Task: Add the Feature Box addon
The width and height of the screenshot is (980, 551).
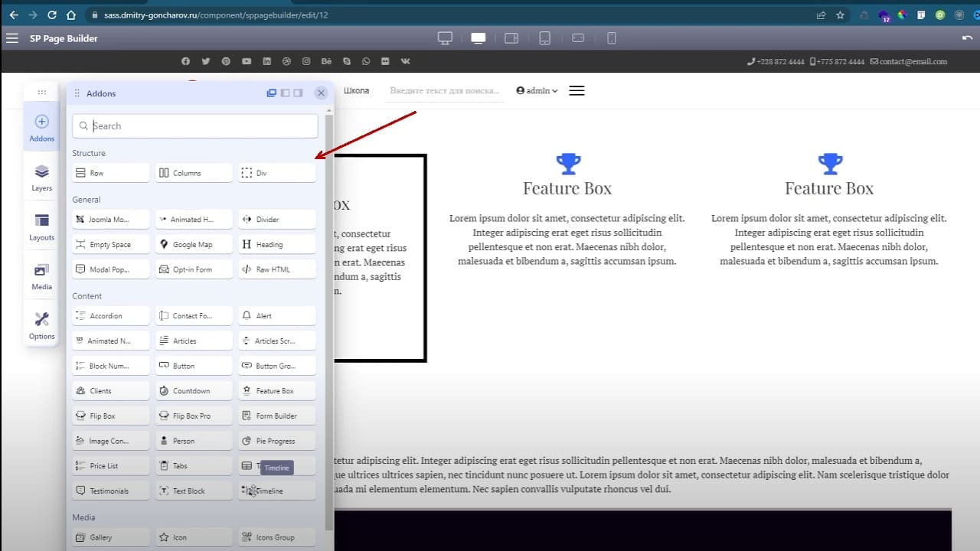Action: tap(277, 390)
